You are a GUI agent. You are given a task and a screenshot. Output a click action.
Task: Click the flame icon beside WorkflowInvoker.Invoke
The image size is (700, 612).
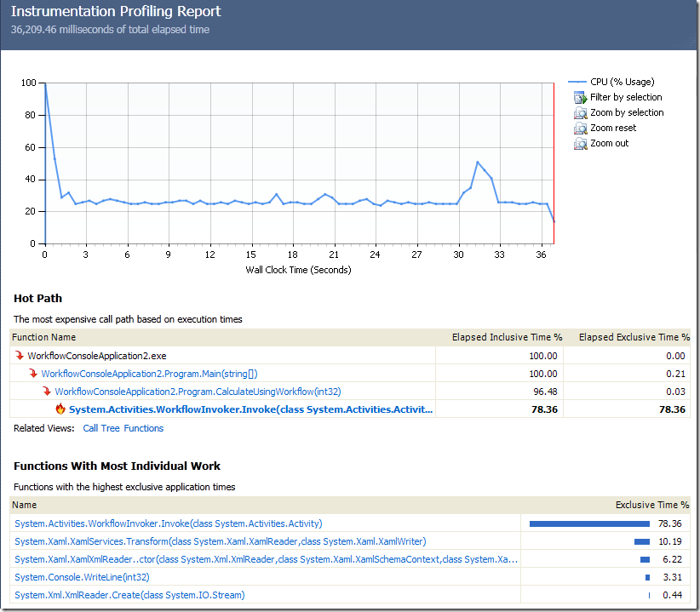point(60,409)
